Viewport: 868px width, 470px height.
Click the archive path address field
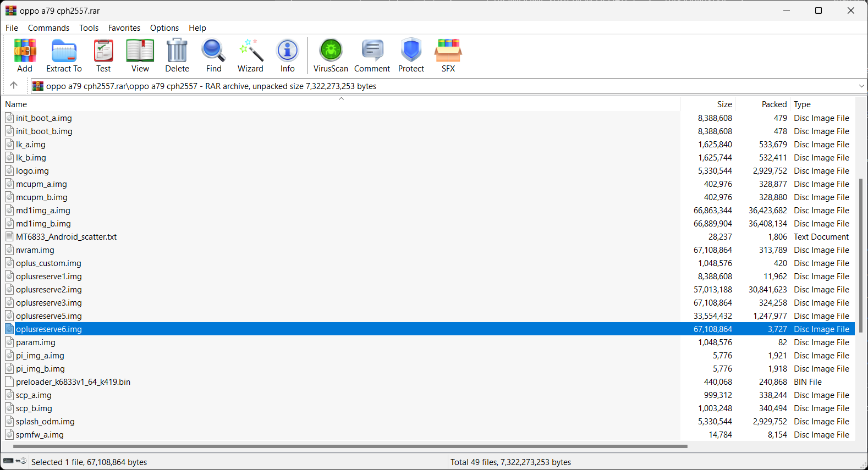(x=448, y=86)
